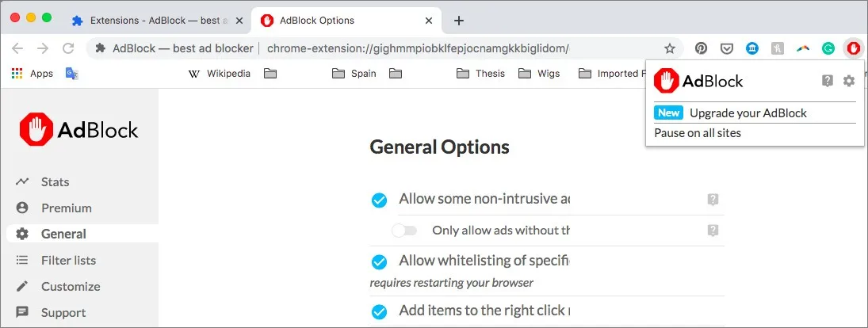Click the Pinterest extension icon
The width and height of the screenshot is (868, 328).
[702, 48]
